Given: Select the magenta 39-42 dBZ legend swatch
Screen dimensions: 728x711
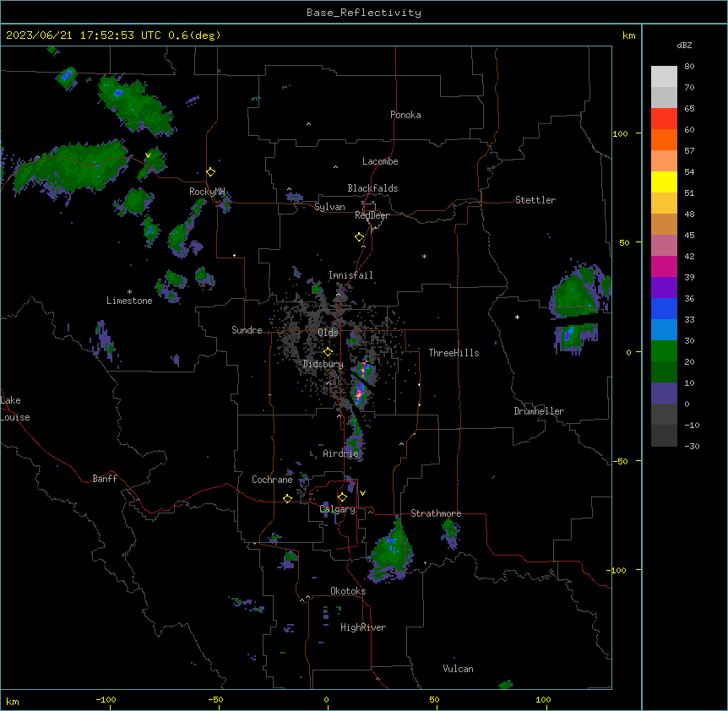Looking at the screenshot, I should point(664,266).
